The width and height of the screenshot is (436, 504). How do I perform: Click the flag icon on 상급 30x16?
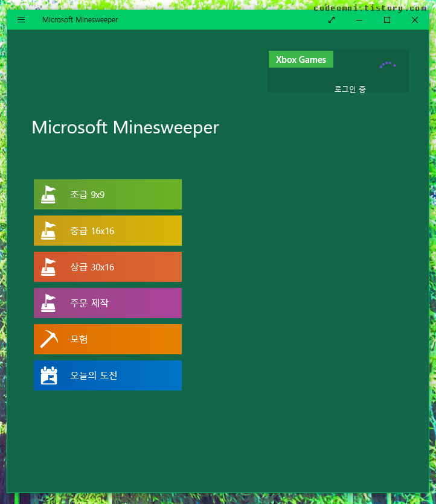(x=48, y=267)
